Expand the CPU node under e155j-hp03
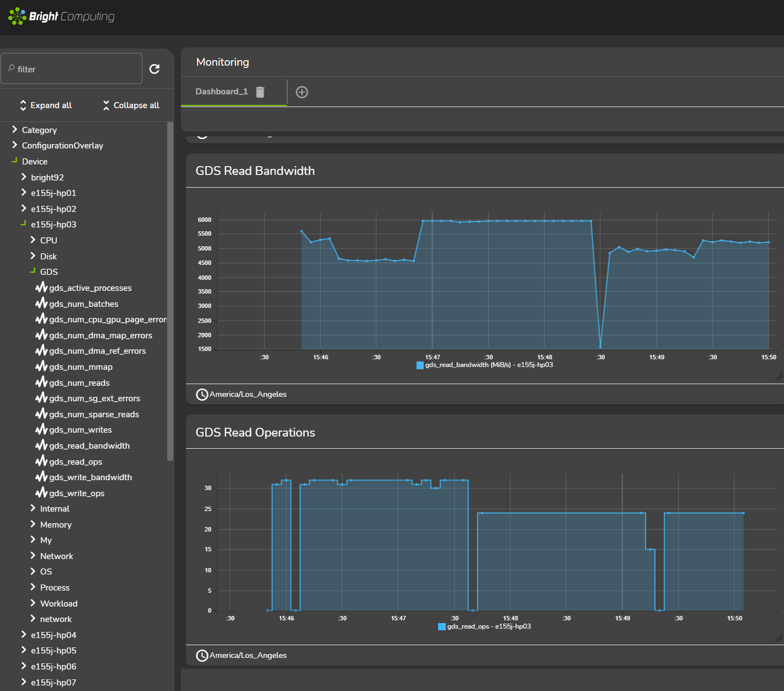Image resolution: width=784 pixels, height=691 pixels. 33,240
